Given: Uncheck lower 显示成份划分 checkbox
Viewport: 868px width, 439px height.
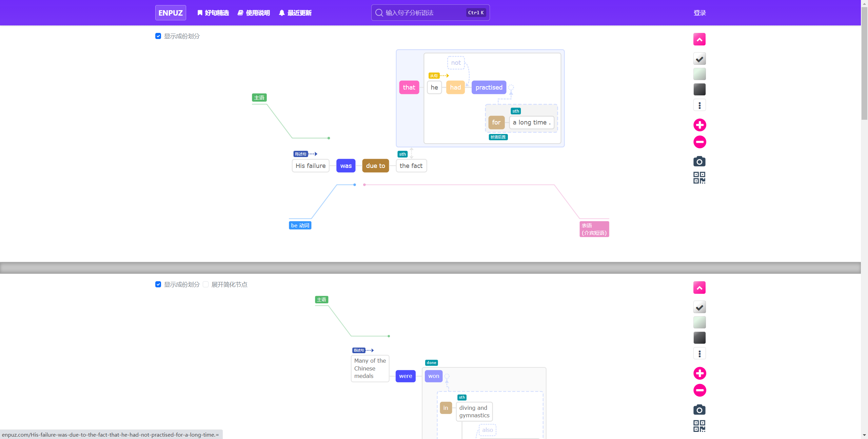Looking at the screenshot, I should 158,284.
